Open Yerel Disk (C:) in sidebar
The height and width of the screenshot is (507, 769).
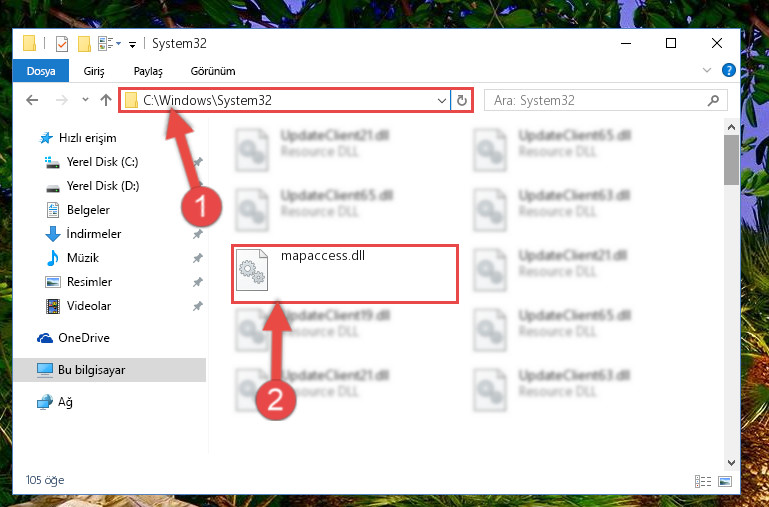pos(102,162)
